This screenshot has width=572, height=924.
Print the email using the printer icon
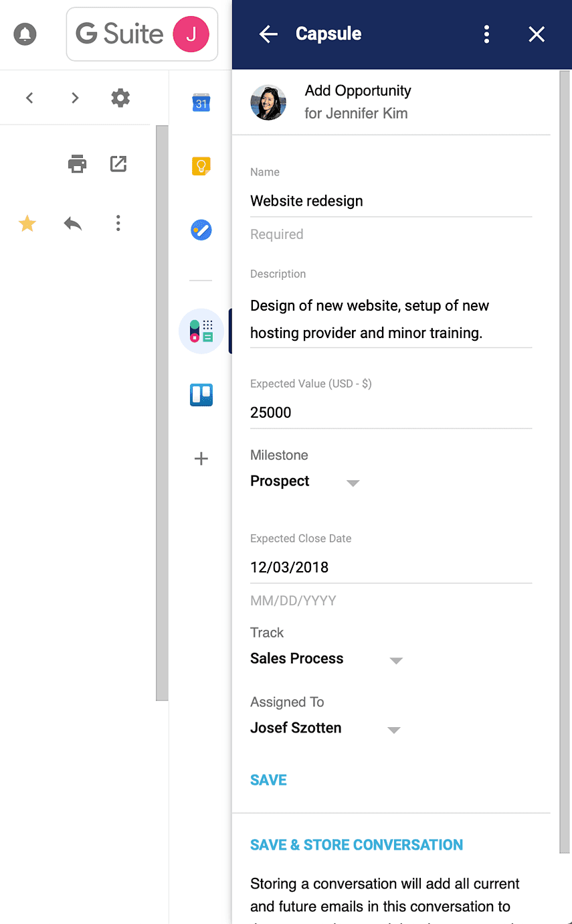pos(78,163)
